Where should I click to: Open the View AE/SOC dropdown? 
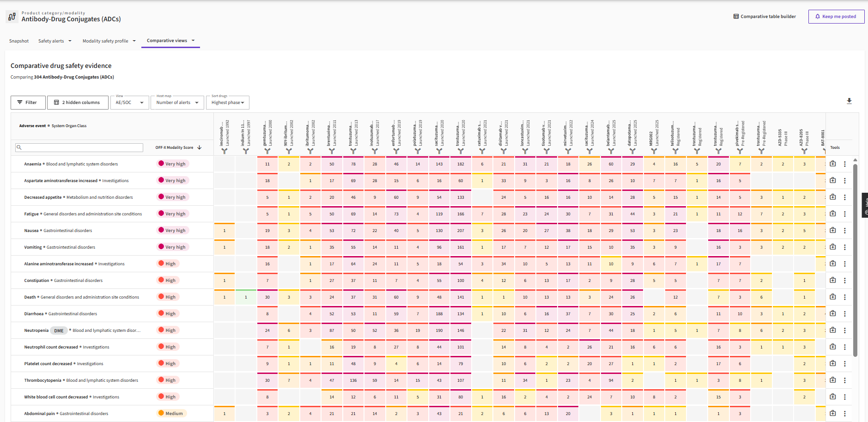click(x=129, y=103)
